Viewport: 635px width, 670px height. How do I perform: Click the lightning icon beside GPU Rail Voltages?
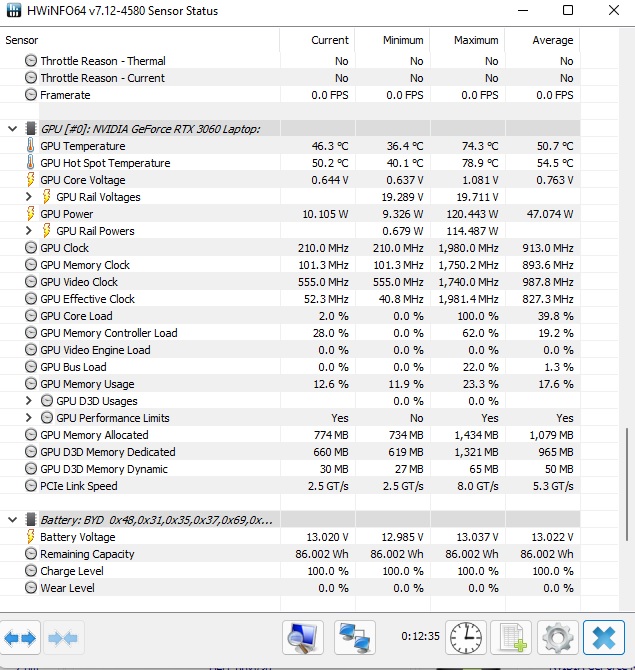pos(47,197)
